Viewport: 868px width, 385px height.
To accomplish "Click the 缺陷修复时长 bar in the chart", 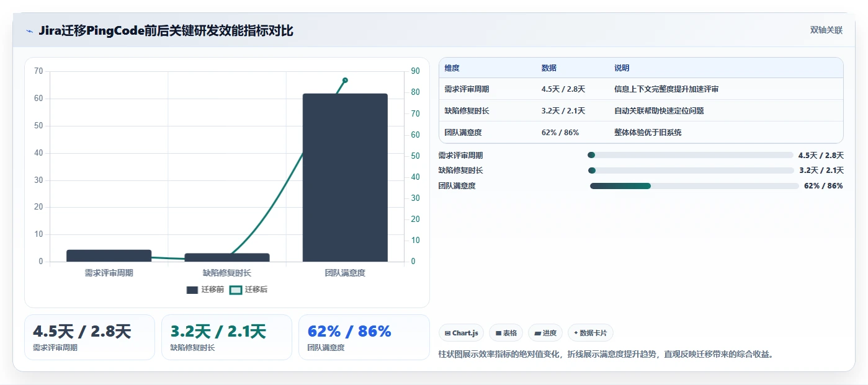I will point(227,257).
